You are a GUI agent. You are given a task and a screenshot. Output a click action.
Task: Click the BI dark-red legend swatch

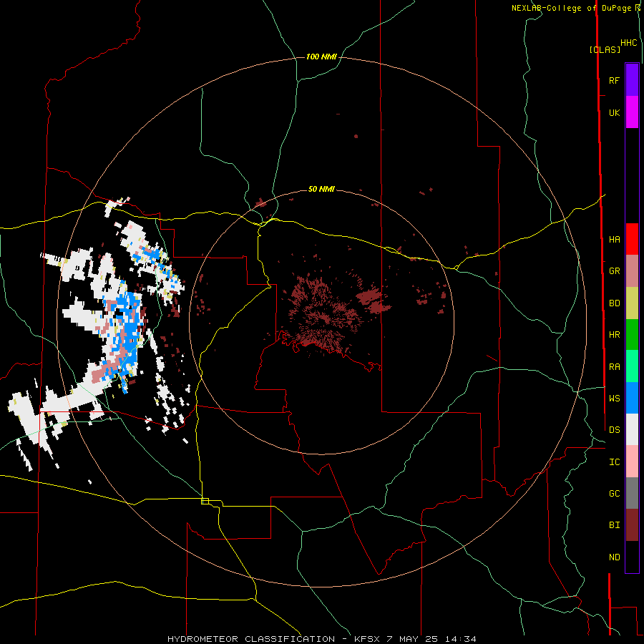(632, 525)
